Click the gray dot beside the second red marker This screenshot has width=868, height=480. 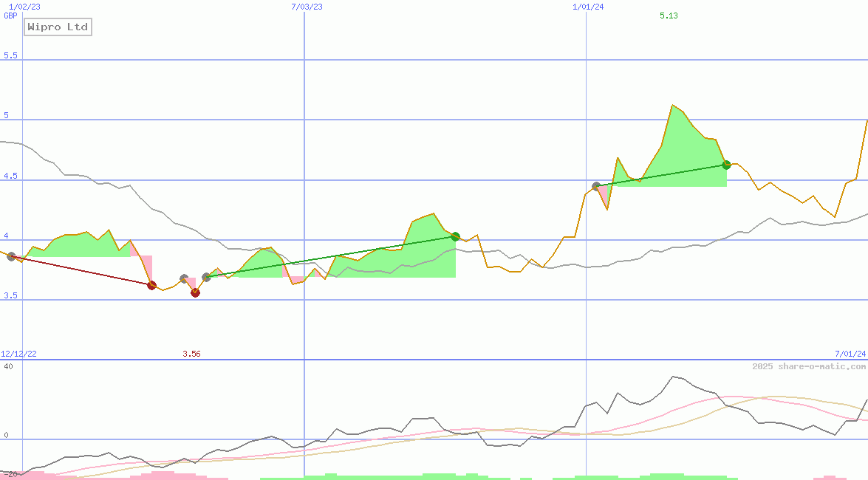[183, 278]
